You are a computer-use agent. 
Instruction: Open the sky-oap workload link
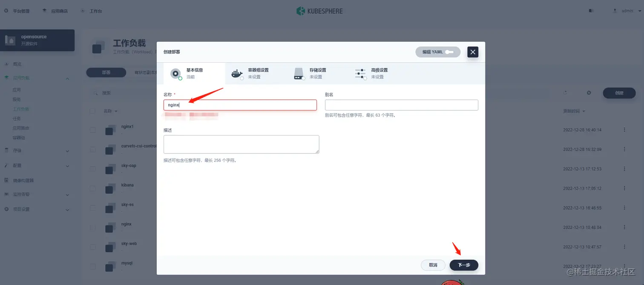129,166
